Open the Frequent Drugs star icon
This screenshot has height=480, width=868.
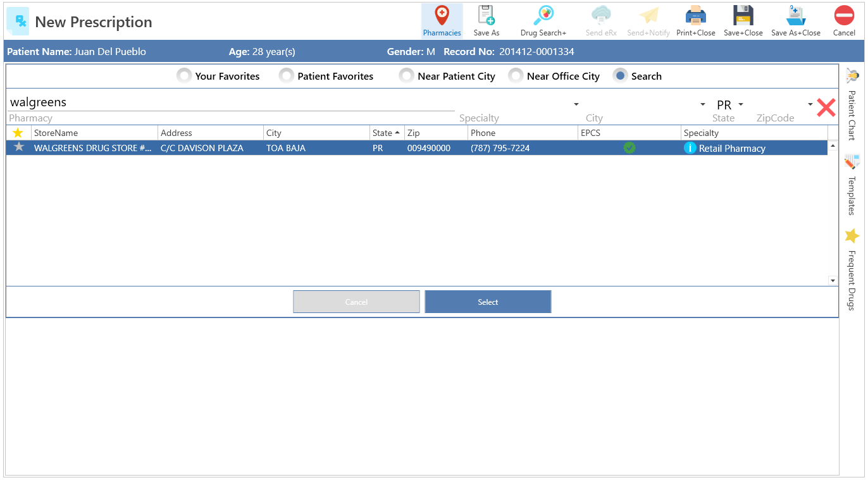tap(852, 236)
